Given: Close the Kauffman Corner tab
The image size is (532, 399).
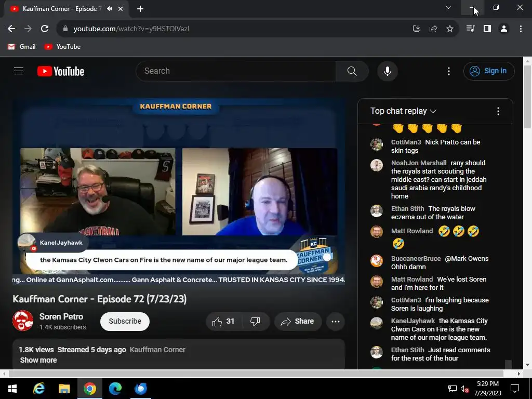Looking at the screenshot, I should [121, 9].
